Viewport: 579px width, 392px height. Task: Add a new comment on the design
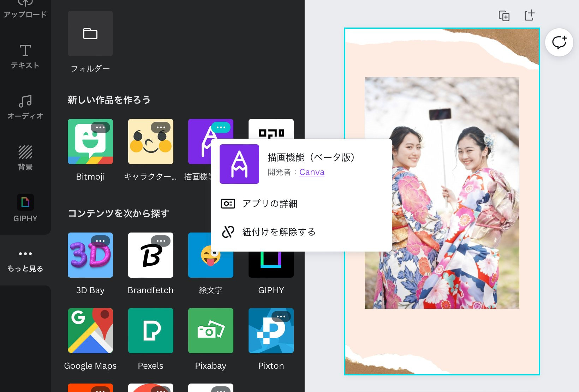coord(559,42)
